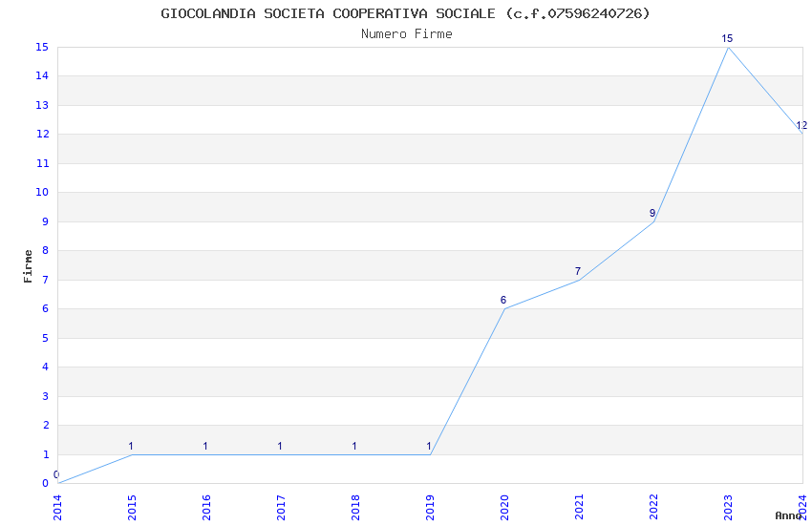Select x-axis year 2023
812x525 pixels.
(729, 508)
